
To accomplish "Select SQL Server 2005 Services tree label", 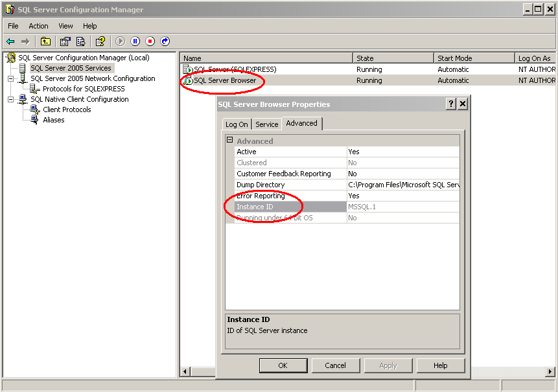I will tap(71, 68).
